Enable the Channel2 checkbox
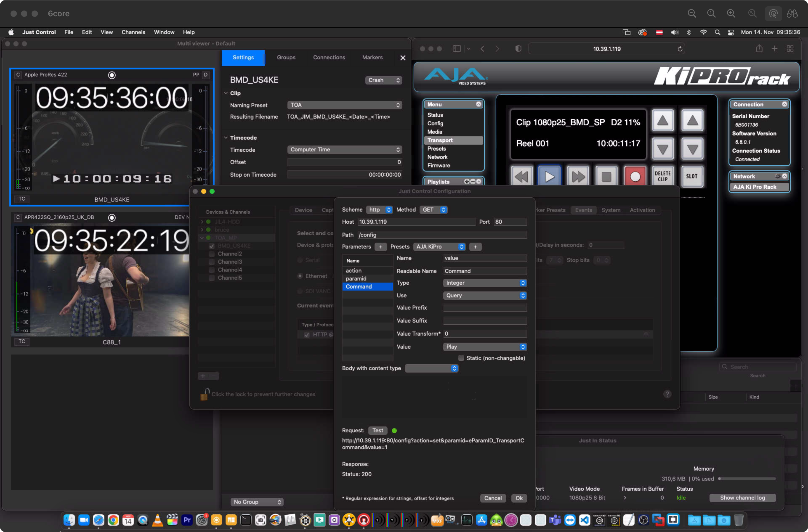The height and width of the screenshot is (532, 808). pyautogui.click(x=211, y=254)
